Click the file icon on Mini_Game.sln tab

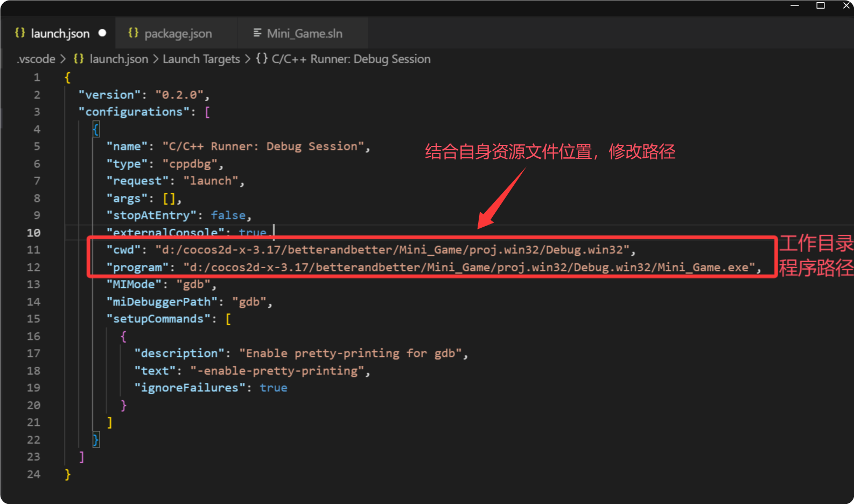pyautogui.click(x=257, y=33)
